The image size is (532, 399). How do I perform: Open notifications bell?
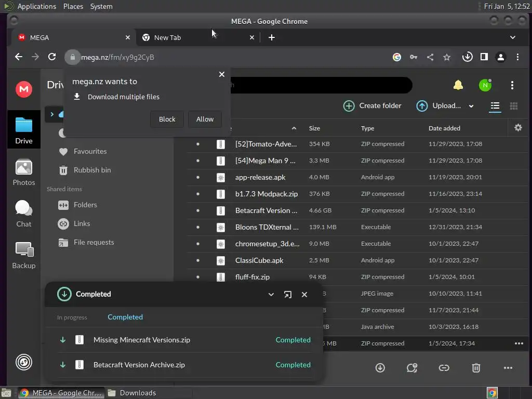coord(458,85)
